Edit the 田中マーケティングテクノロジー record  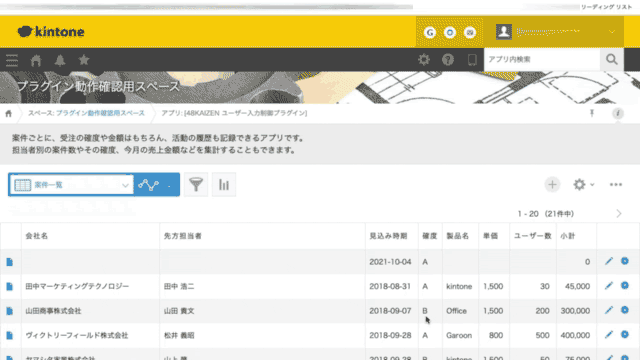[x=609, y=286]
